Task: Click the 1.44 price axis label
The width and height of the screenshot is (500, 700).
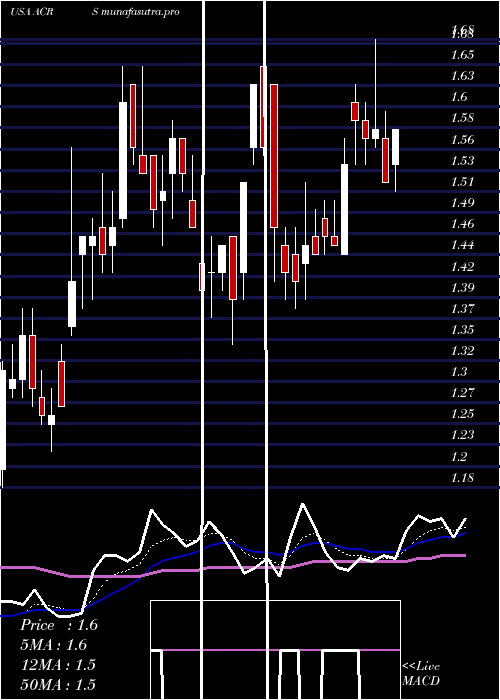Action: pos(462,245)
